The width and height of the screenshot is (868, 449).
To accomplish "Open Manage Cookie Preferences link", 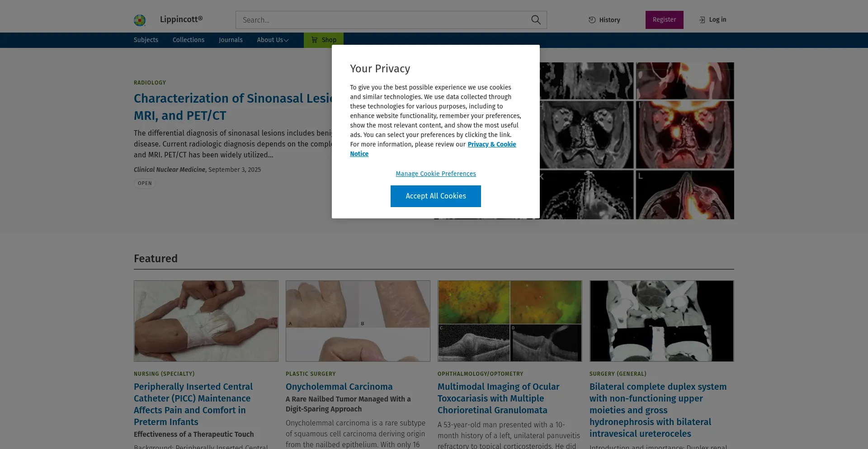I will [x=436, y=174].
